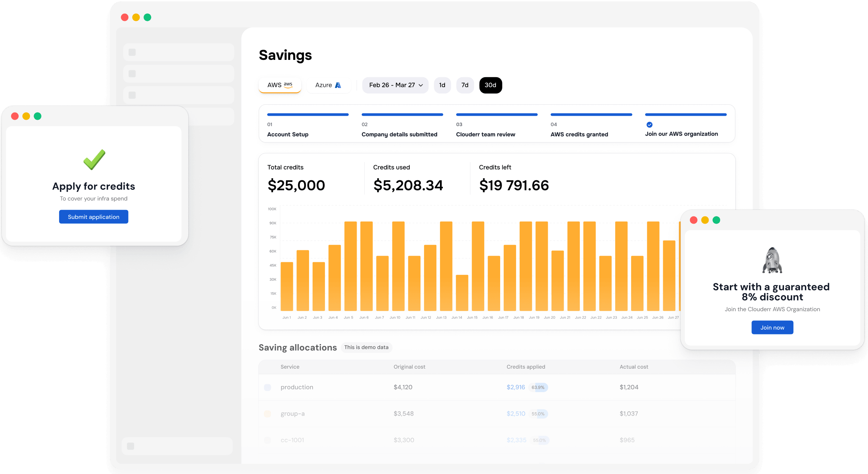Viewport: 868px width, 474px height.
Task: Click the Join now button
Action: point(772,328)
